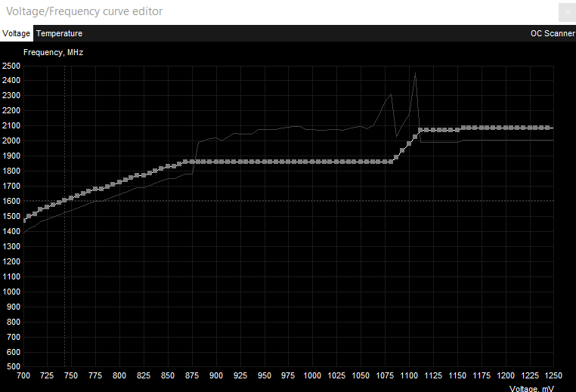Click the '500' frequency axis value

[x=13, y=366]
